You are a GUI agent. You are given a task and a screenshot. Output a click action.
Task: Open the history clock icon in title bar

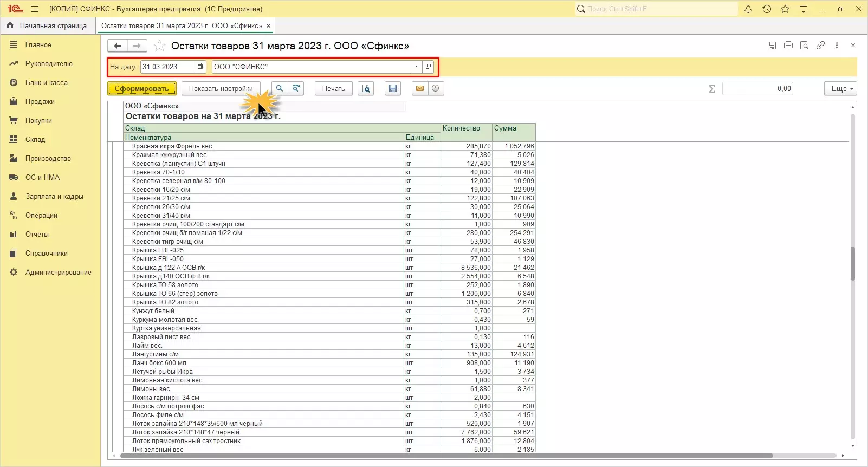(767, 9)
